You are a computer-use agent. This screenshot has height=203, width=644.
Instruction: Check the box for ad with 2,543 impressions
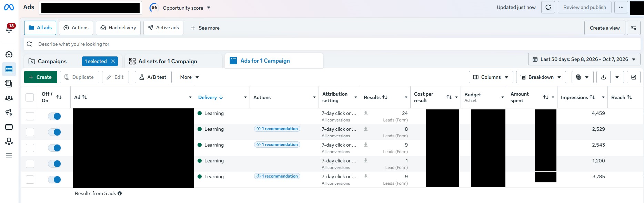pos(30,148)
